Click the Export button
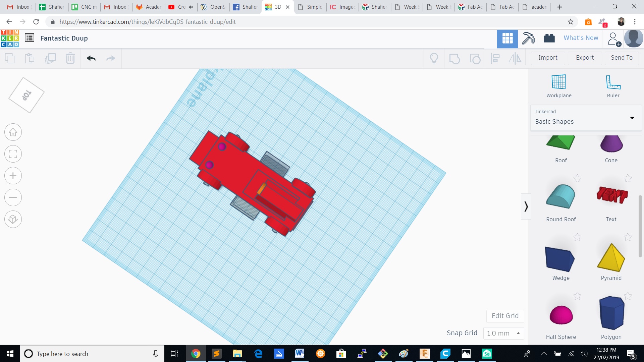Image resolution: width=644 pixels, height=362 pixels. click(x=584, y=58)
